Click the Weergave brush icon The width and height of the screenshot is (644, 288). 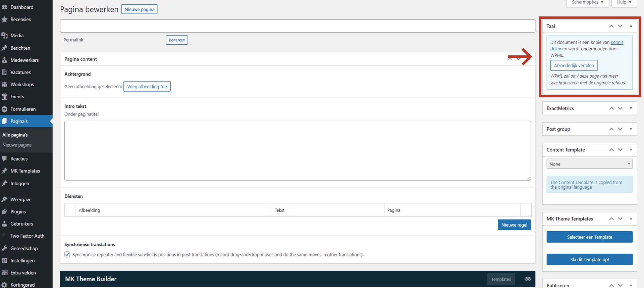click(4, 199)
